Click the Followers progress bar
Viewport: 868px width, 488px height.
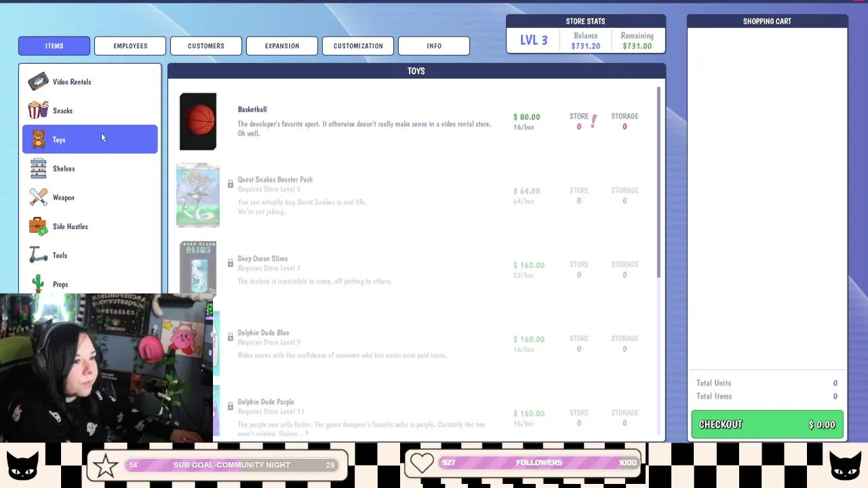click(x=540, y=463)
